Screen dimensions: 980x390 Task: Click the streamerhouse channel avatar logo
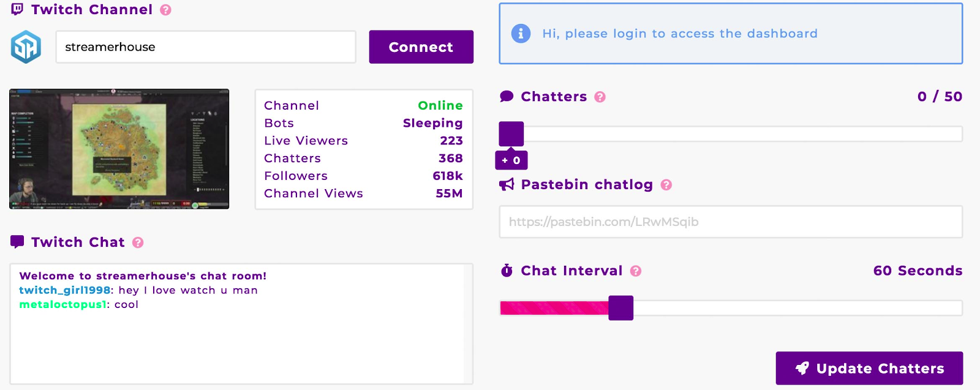26,47
